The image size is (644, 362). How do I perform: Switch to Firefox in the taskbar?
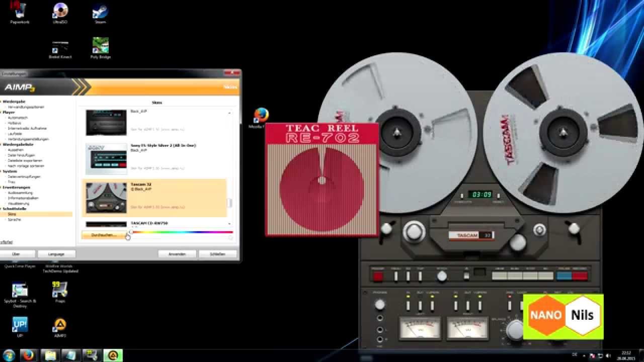pos(29,355)
